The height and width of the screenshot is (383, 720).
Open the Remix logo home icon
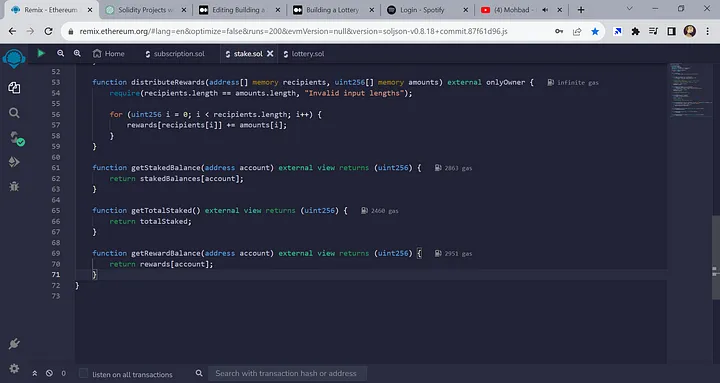click(14, 59)
